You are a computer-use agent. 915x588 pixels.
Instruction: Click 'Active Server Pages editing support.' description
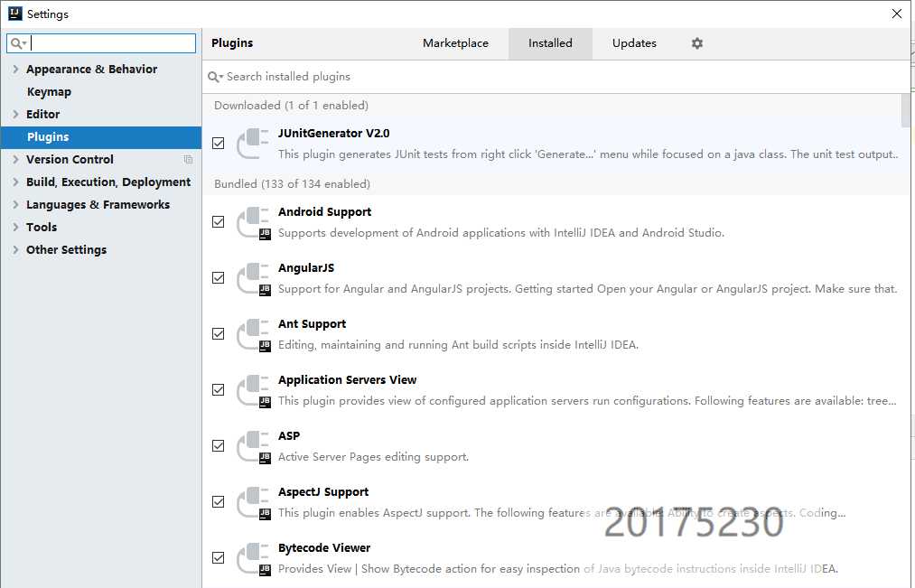373,457
